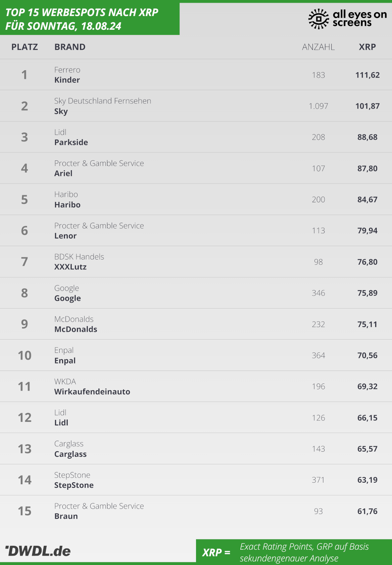Click the McDonalds brand name

tap(76, 329)
